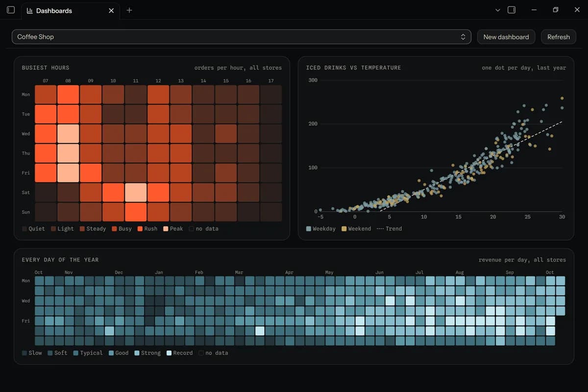
Task: Click 'orders per hour, all stores' subtitle
Action: [238, 68]
